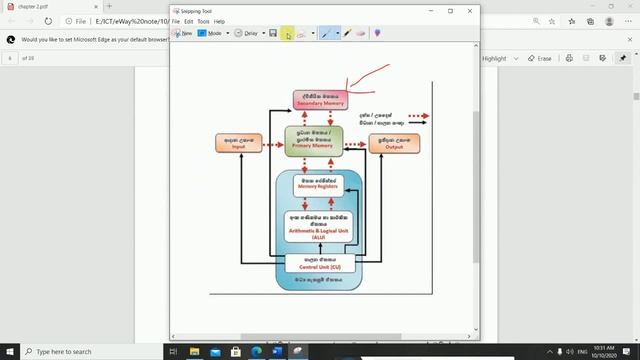Image resolution: width=640 pixels, height=360 pixels.
Task: Open the Mail app from the taskbar
Action: [215, 351]
